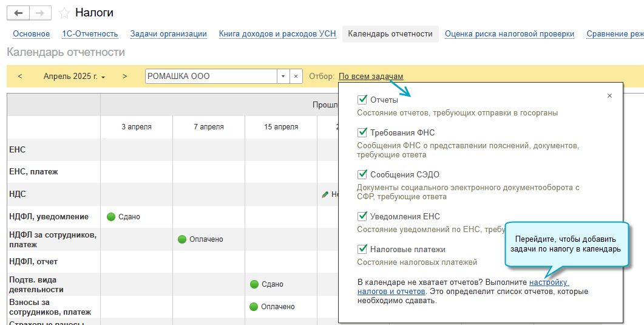Disable the Сообщения СЭДО checkbox
Screen dimensions: 644x325
(363, 174)
